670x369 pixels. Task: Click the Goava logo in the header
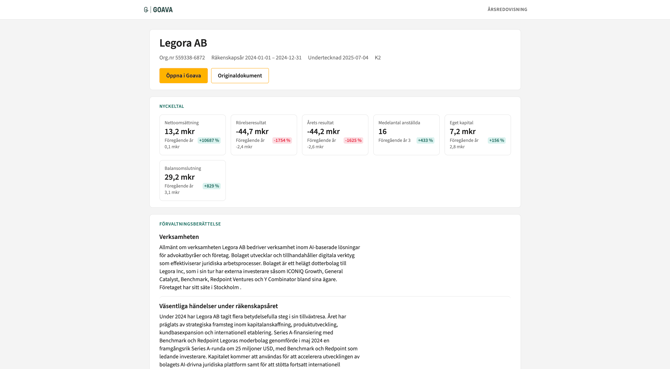click(x=158, y=9)
